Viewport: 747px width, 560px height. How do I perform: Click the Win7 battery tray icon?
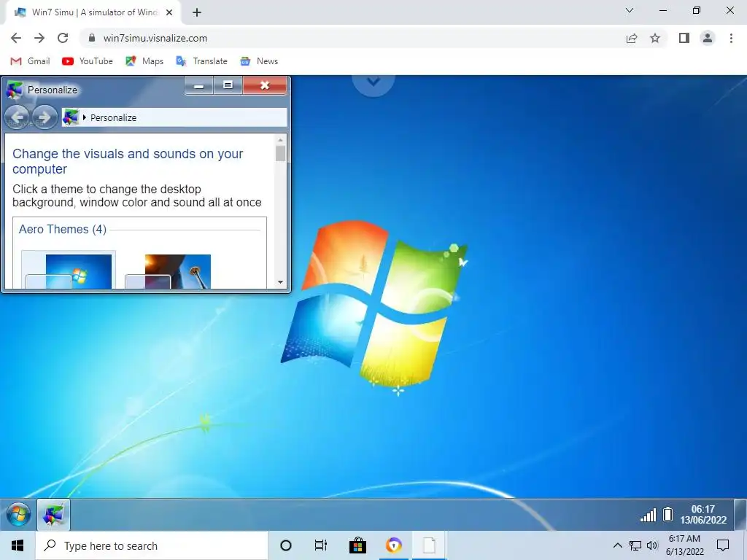tap(668, 514)
